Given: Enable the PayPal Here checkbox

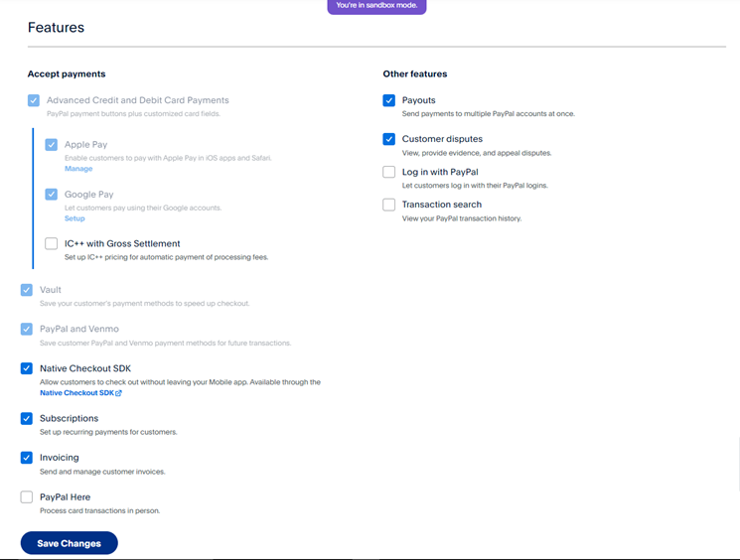Looking at the screenshot, I should pos(27,496).
